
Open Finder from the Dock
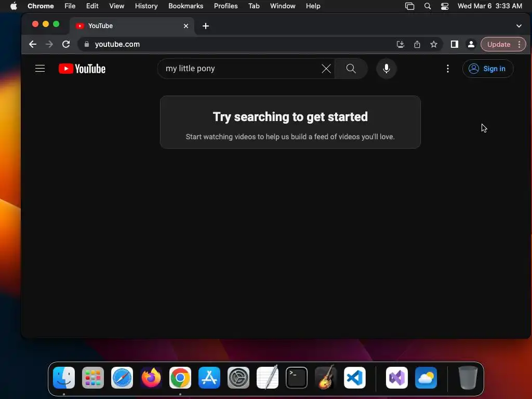pyautogui.click(x=64, y=378)
